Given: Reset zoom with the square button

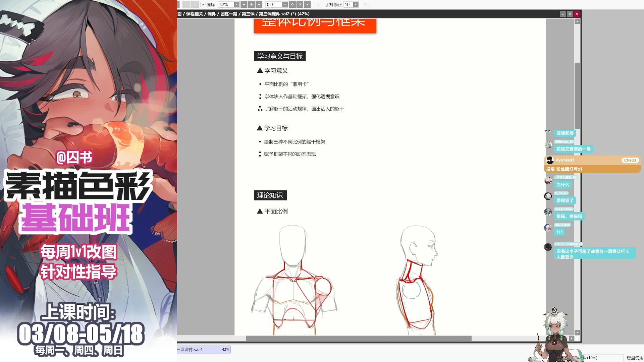Looking at the screenshot, I should tap(259, 4).
